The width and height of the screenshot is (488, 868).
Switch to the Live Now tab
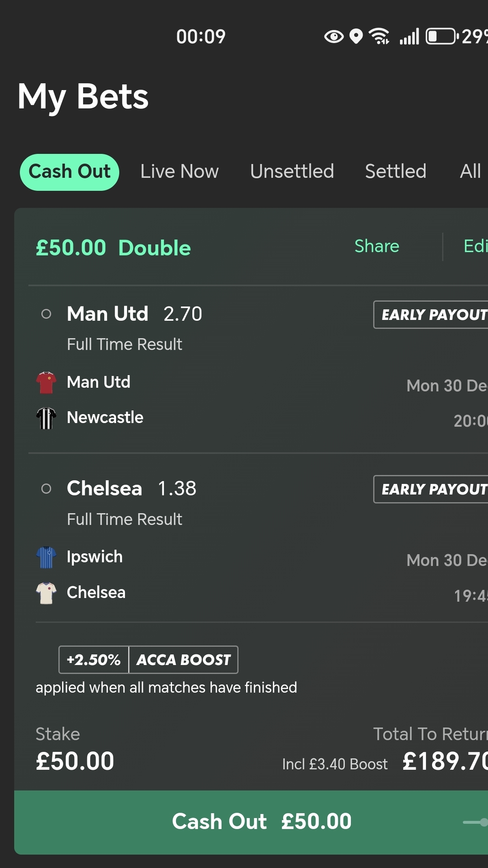179,172
